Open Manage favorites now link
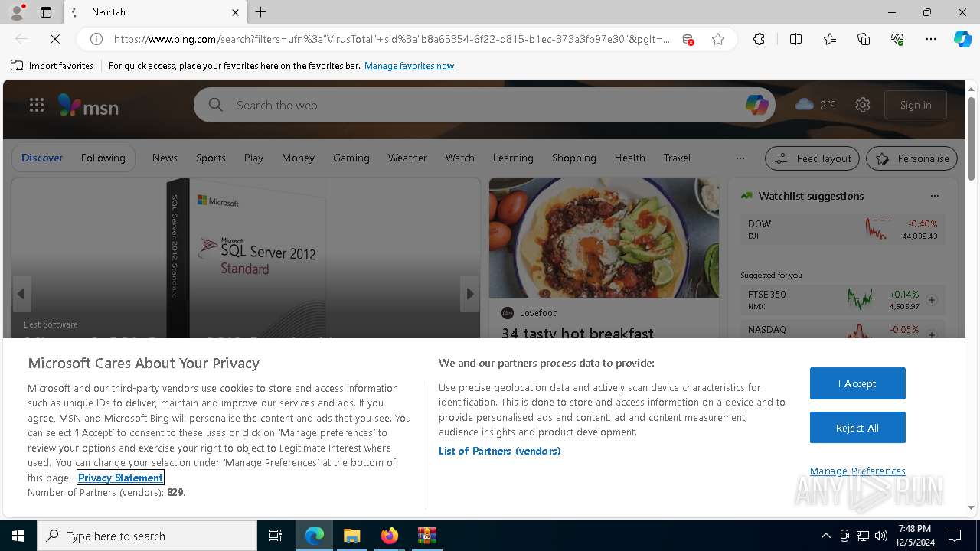 point(409,66)
